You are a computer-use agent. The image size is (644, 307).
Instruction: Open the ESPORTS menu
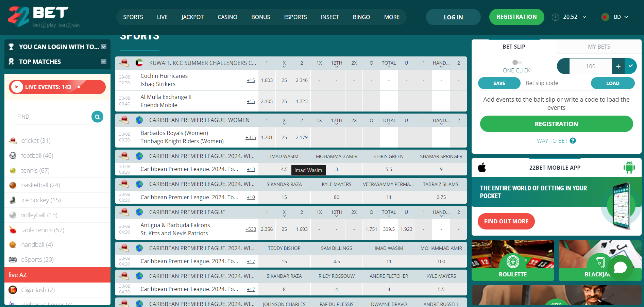click(295, 17)
